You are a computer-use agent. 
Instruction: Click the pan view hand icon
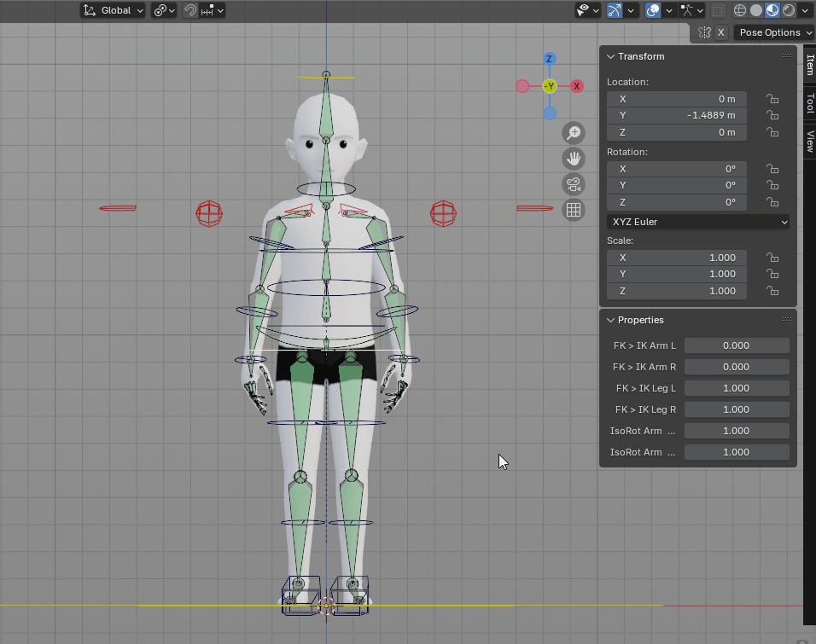(x=574, y=159)
